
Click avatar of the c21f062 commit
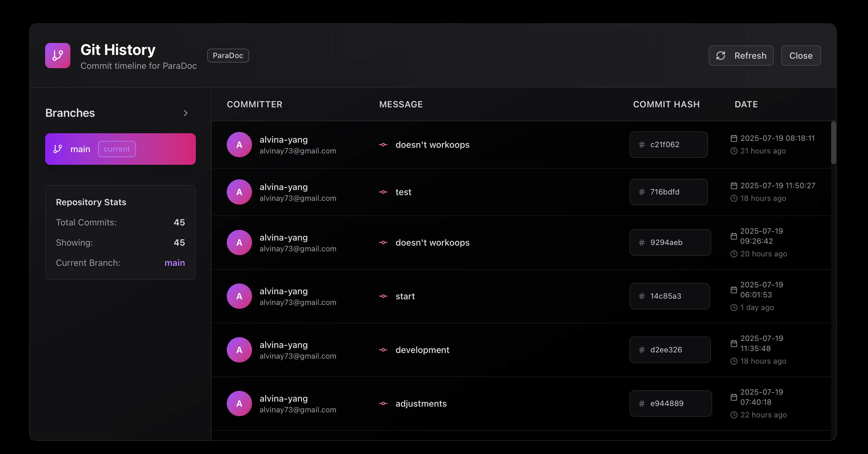tap(239, 144)
